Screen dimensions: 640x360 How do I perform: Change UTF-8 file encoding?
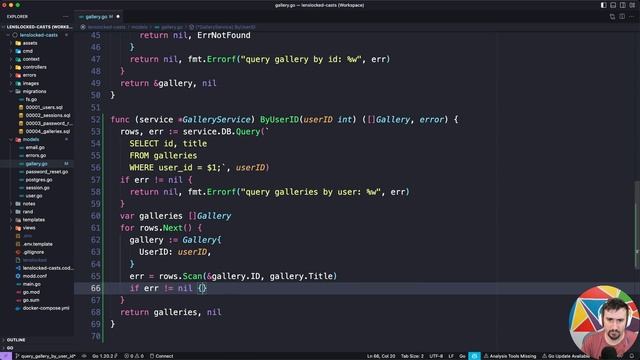(436, 356)
